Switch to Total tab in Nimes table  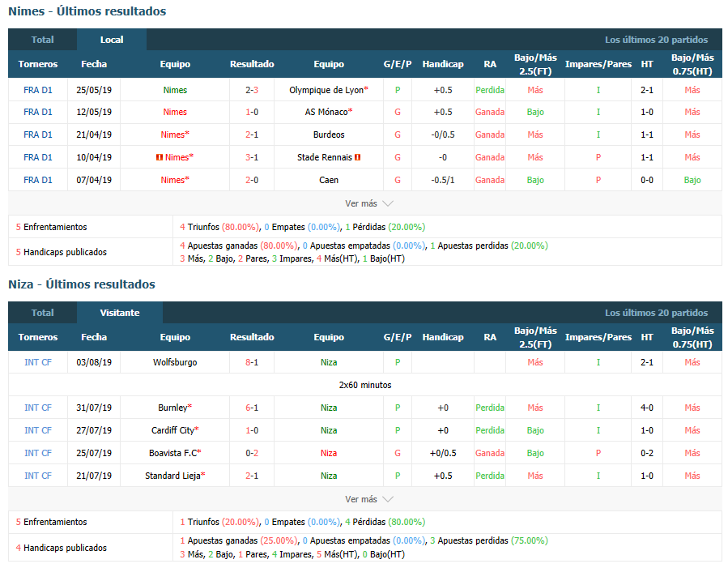(x=42, y=40)
